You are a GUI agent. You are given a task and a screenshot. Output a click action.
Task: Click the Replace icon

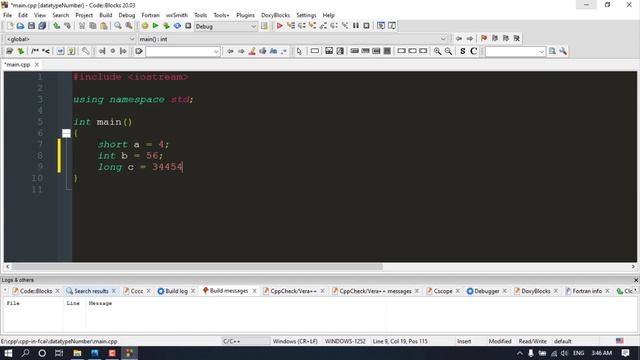click(x=129, y=26)
